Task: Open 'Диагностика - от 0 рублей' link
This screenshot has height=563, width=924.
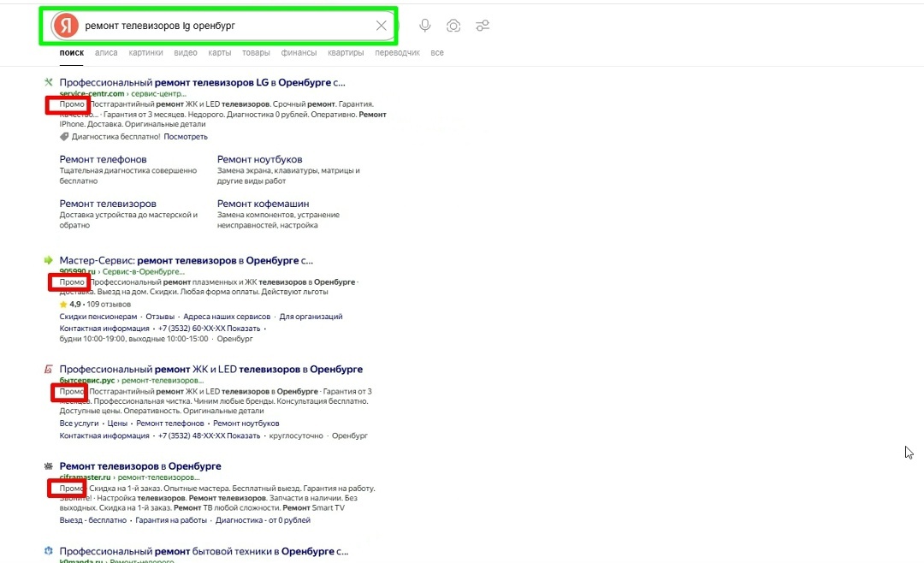Action: pyautogui.click(x=263, y=520)
